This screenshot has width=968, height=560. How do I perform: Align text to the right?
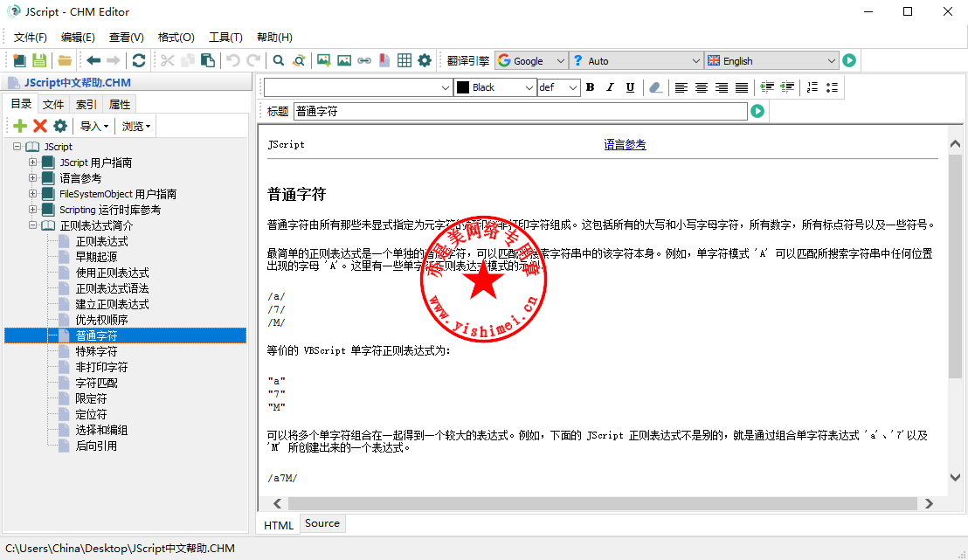[x=721, y=87]
